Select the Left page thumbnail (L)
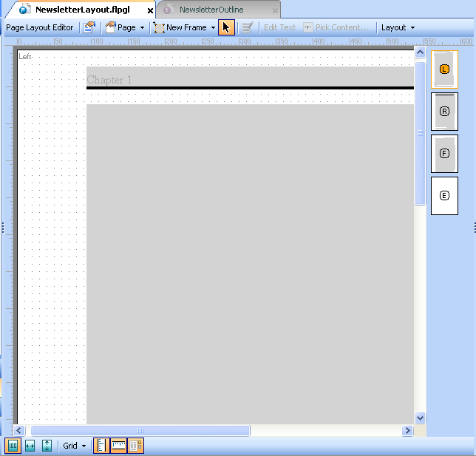This screenshot has height=456, width=476. point(444,69)
